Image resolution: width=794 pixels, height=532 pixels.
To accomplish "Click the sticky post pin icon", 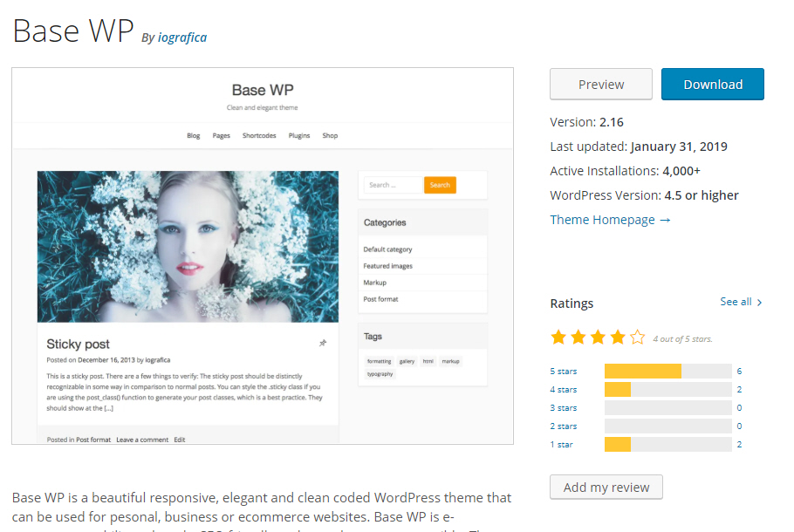I will [x=323, y=344].
